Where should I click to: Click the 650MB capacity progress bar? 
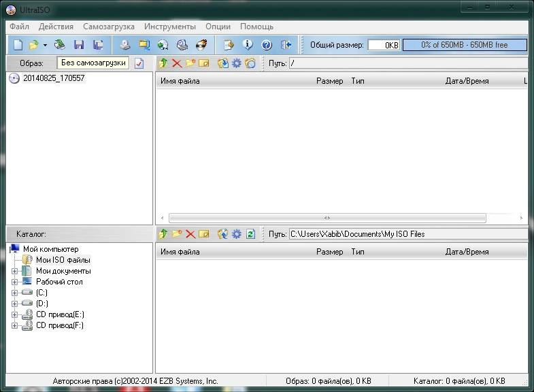[465, 45]
